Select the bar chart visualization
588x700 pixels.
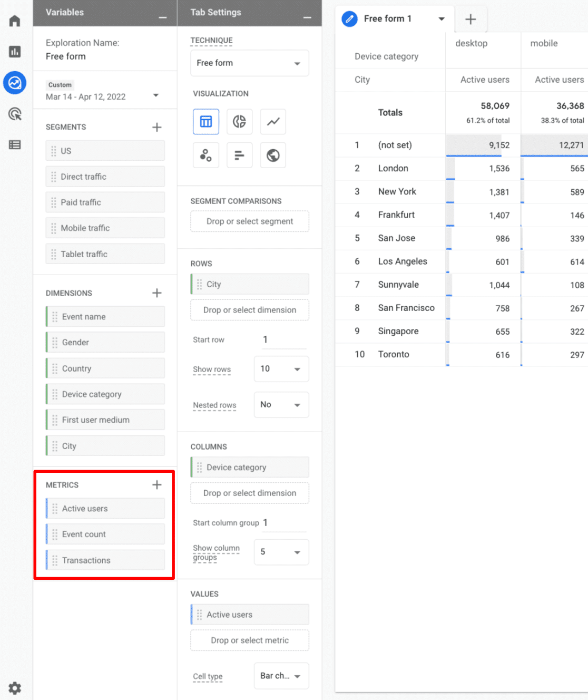[x=239, y=155]
